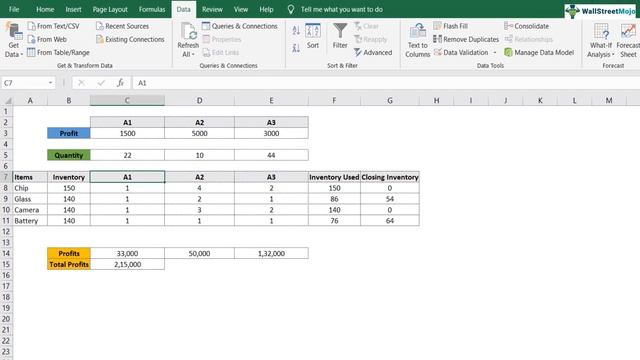Open the File tab
Screen dimensions: 640x360
tap(14, 9)
